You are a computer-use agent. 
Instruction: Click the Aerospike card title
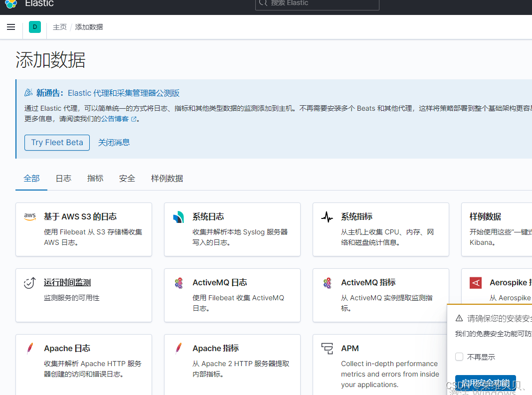(511, 282)
